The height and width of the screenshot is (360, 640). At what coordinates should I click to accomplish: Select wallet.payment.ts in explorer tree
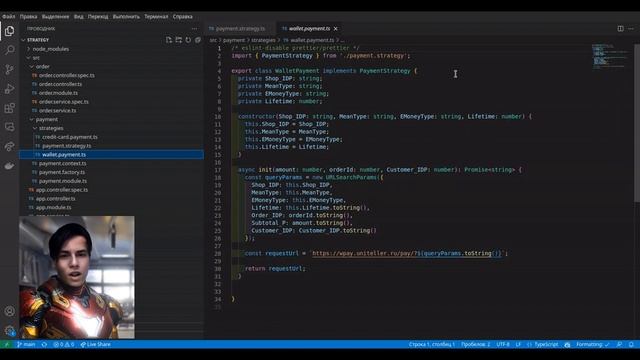[x=64, y=155]
